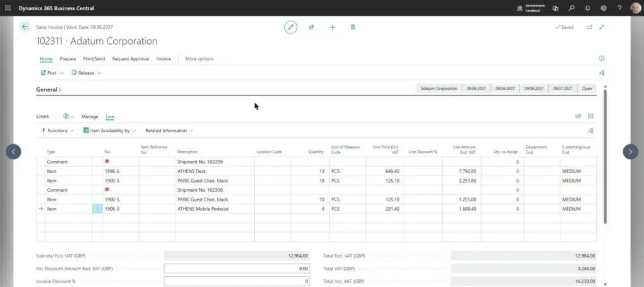Click Shipment No. 102299 comment cell
The height and width of the screenshot is (287, 644).
[x=214, y=162]
